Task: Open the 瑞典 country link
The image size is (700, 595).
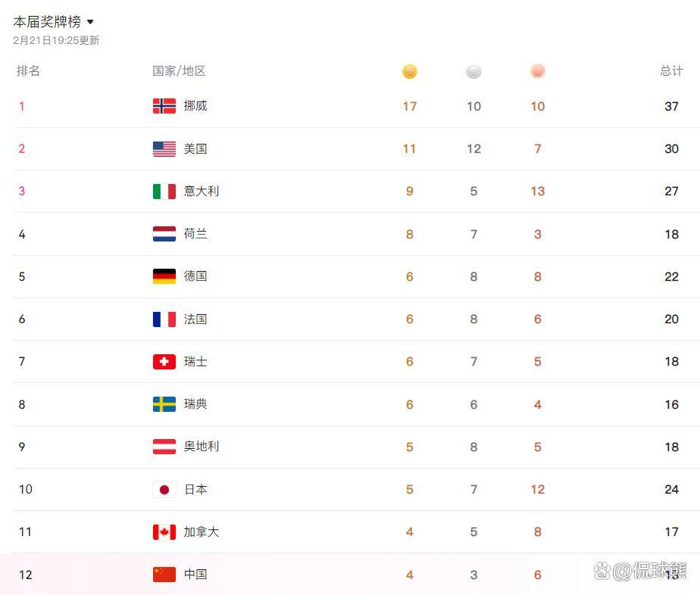Action: point(195,404)
